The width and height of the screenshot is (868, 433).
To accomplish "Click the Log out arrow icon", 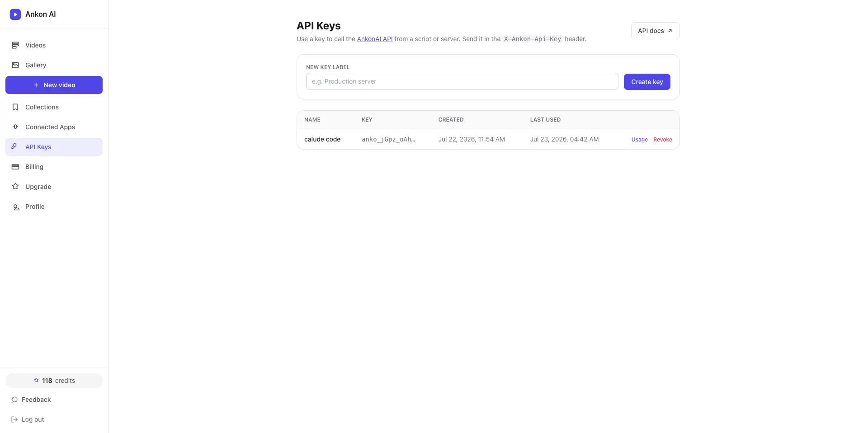I will point(14,419).
